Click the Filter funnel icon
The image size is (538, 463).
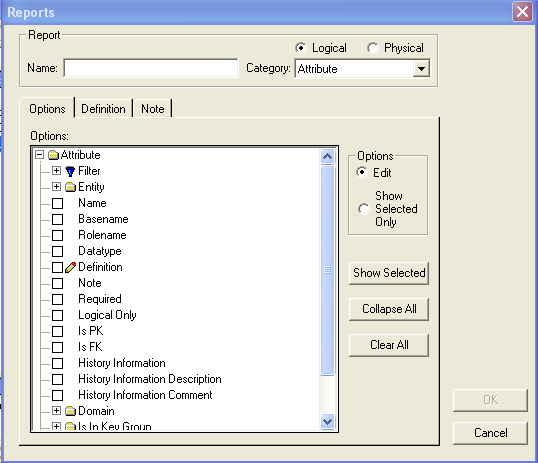70,171
